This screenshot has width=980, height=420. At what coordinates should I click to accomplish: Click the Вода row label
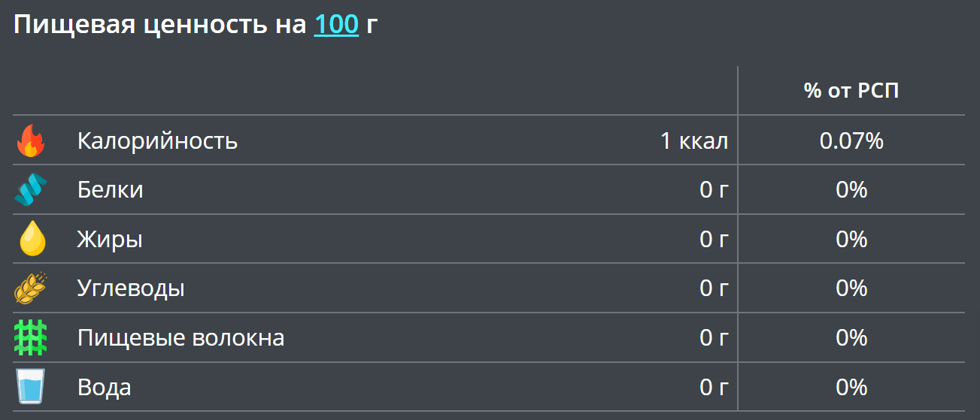click(105, 388)
